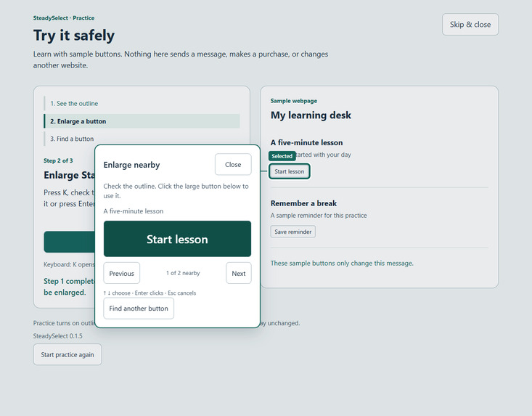The height and width of the screenshot is (416, 532).
Task: Choose Find another button
Action: (139, 309)
